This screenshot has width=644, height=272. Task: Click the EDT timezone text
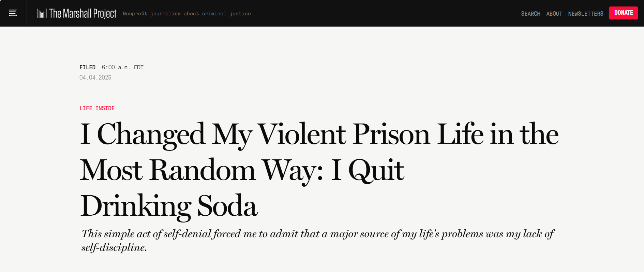pos(139,67)
